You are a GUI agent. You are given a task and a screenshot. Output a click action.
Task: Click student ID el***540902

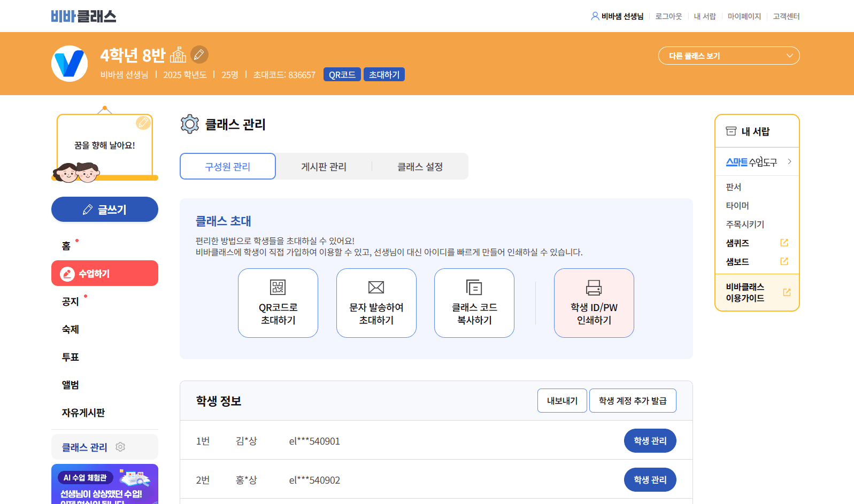coord(314,480)
